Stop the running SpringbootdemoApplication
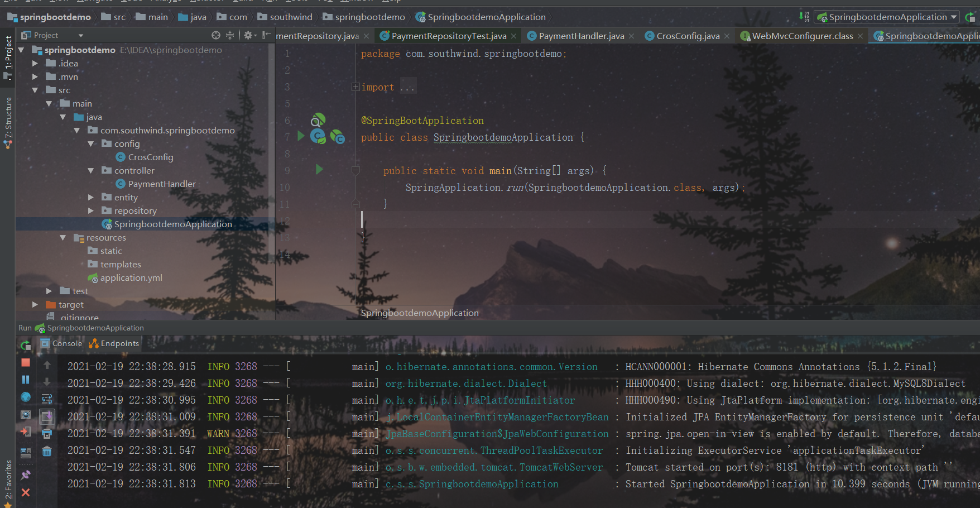The height and width of the screenshot is (508, 980). 25,363
